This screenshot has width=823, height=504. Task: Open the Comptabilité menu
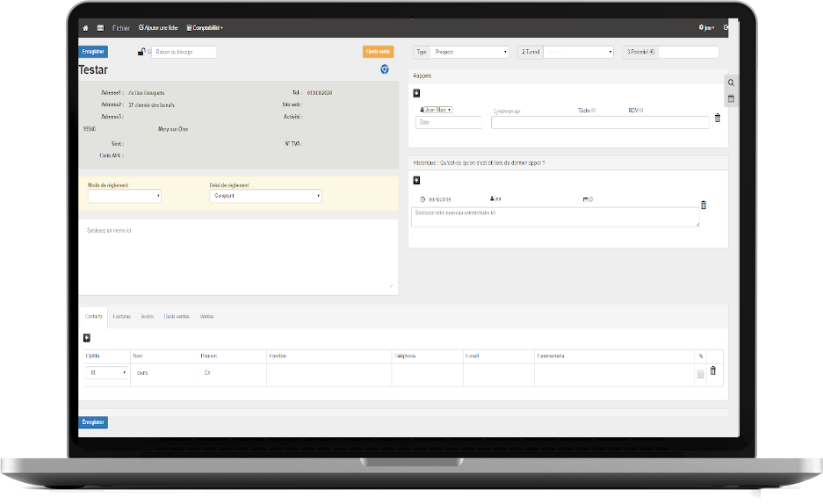click(x=205, y=28)
